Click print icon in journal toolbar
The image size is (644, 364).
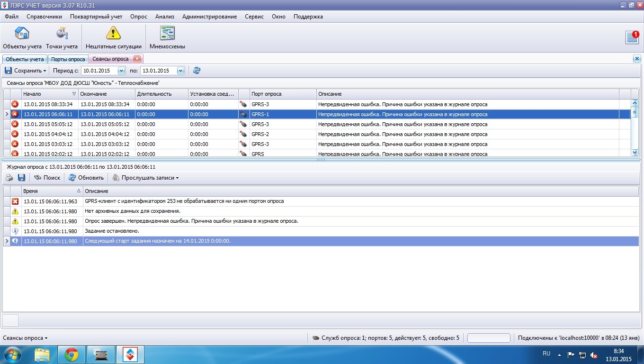tap(9, 178)
